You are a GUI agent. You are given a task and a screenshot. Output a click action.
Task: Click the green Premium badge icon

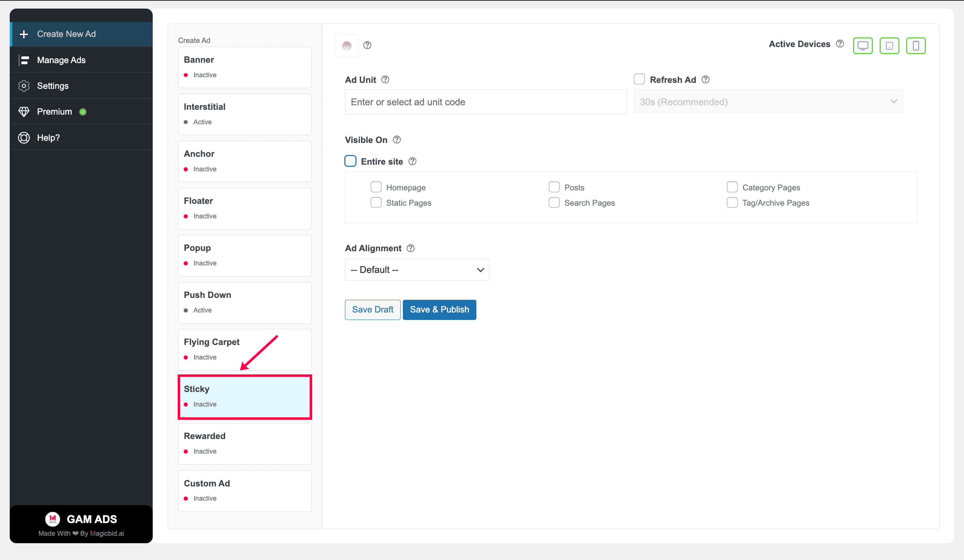coord(83,112)
